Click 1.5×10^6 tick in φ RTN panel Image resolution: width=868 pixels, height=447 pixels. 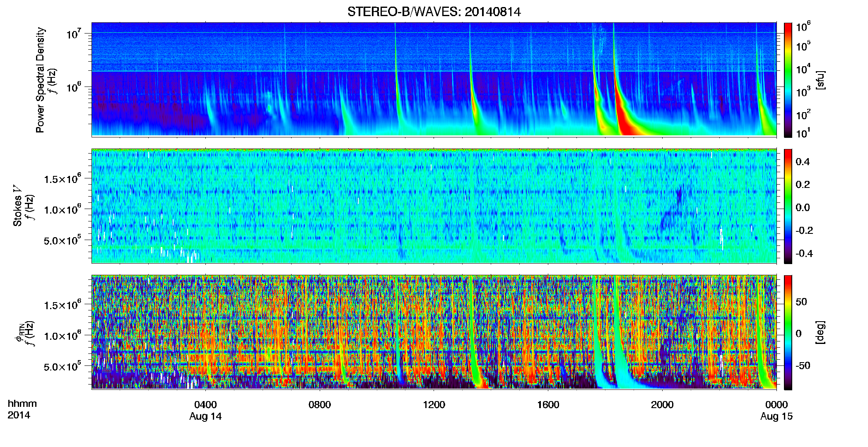(63, 305)
